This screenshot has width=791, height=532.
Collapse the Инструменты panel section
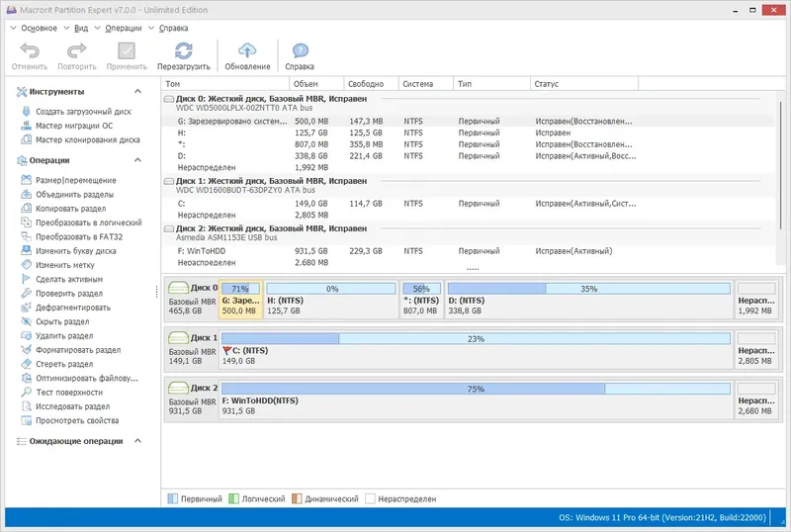[137, 91]
